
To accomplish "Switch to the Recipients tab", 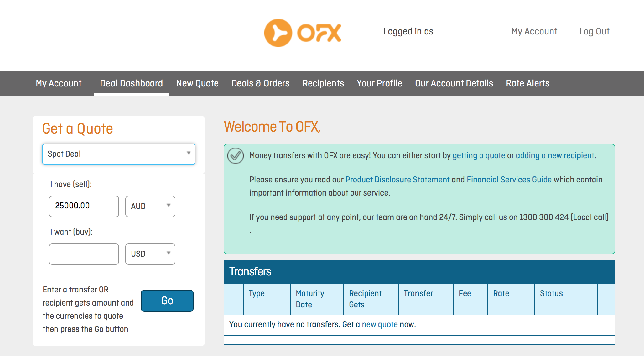I will point(323,83).
